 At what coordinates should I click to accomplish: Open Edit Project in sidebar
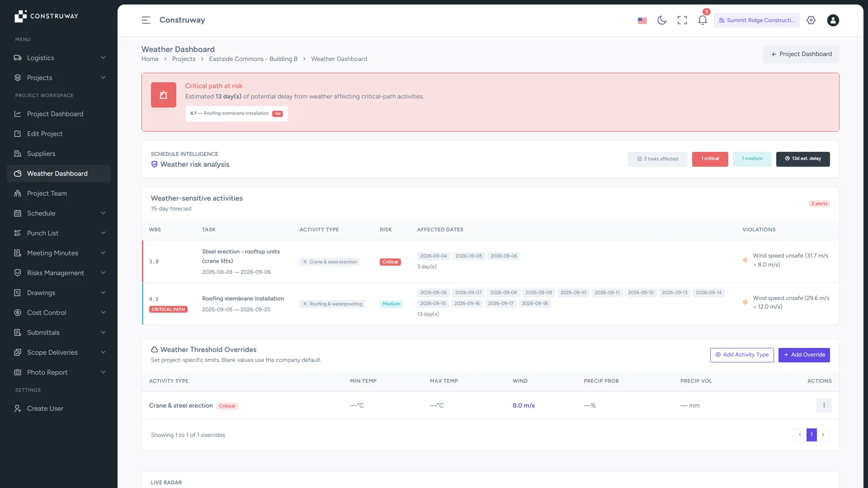tap(59, 134)
